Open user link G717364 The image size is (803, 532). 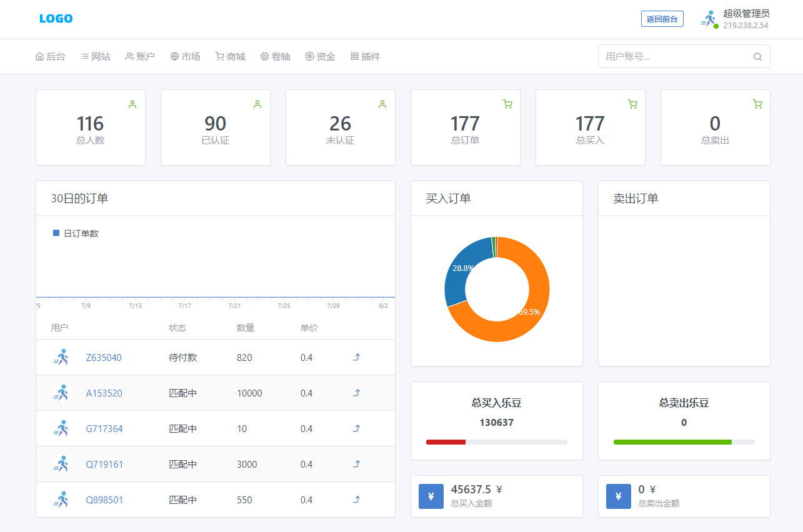pos(104,429)
